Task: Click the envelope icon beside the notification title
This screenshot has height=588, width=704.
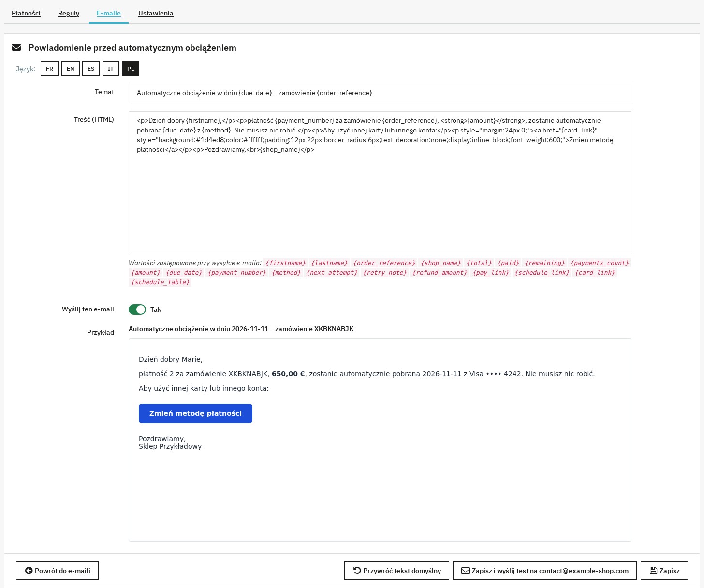Action: 16,47
